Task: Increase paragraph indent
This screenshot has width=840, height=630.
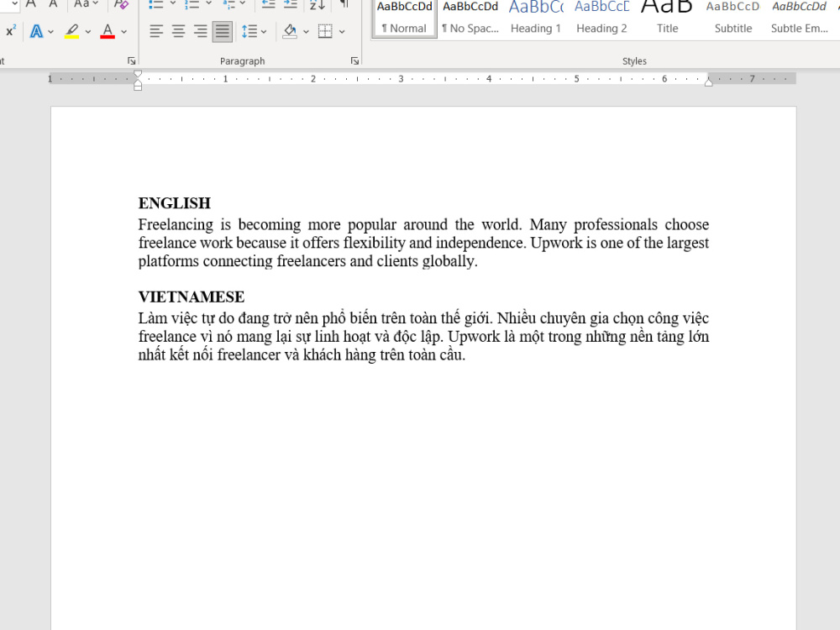Action: [291, 4]
